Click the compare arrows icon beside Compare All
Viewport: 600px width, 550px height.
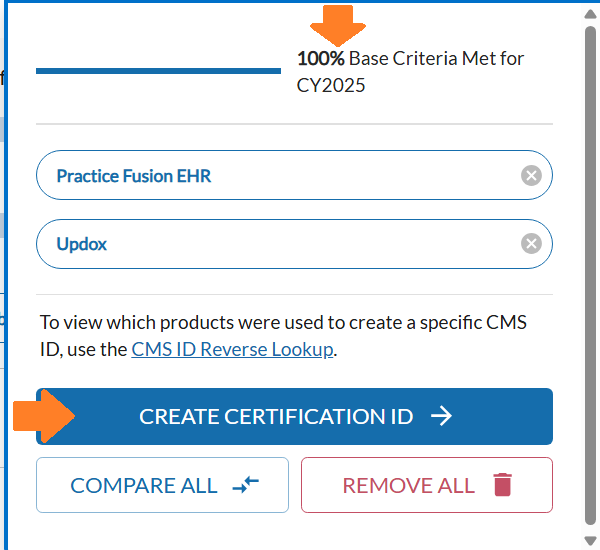[245, 485]
